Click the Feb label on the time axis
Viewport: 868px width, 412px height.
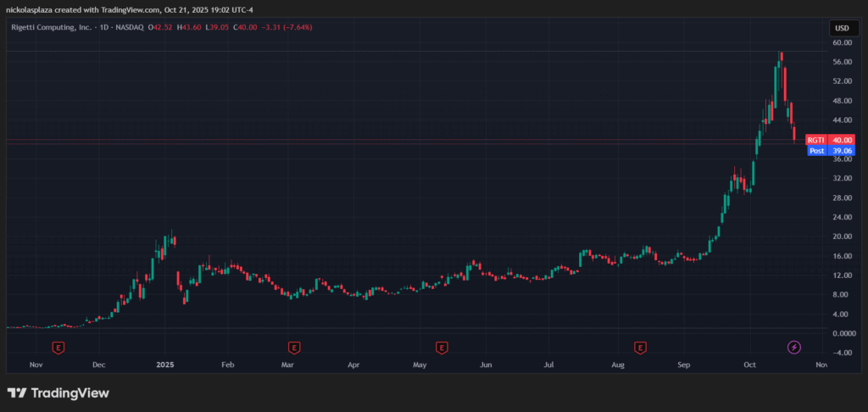227,365
